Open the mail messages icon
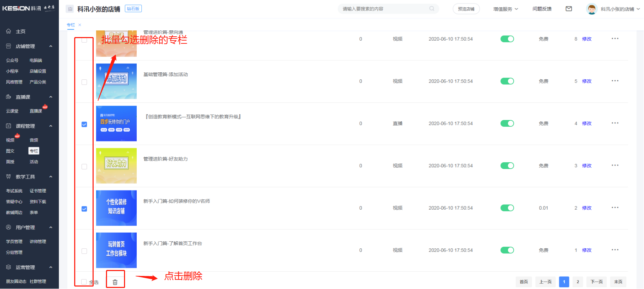Image resolution: width=644 pixels, height=289 pixels. pos(569,9)
